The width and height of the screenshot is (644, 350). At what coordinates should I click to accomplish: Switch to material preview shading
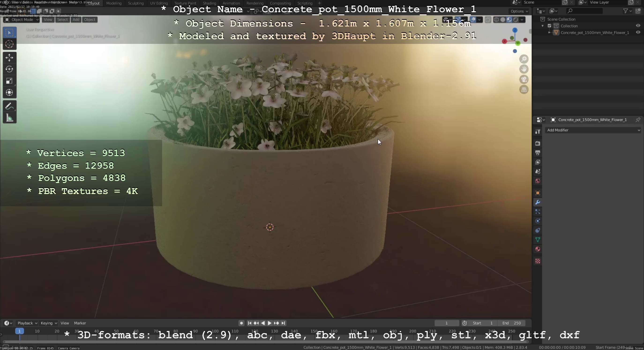(509, 20)
